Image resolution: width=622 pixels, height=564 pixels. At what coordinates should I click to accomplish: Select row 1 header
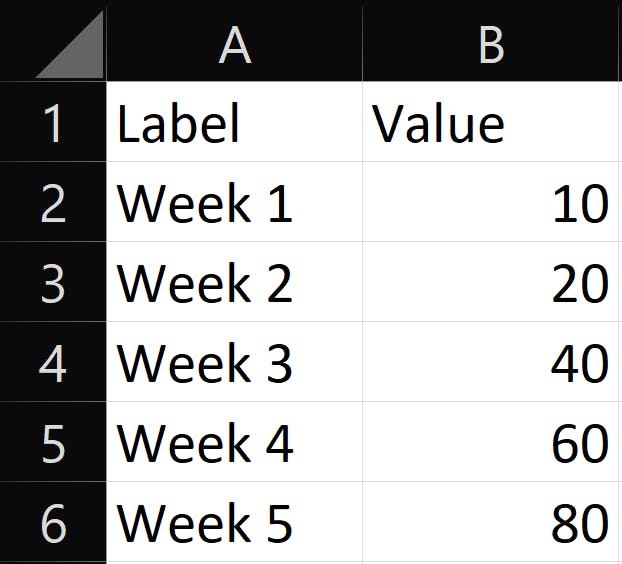tap(52, 123)
